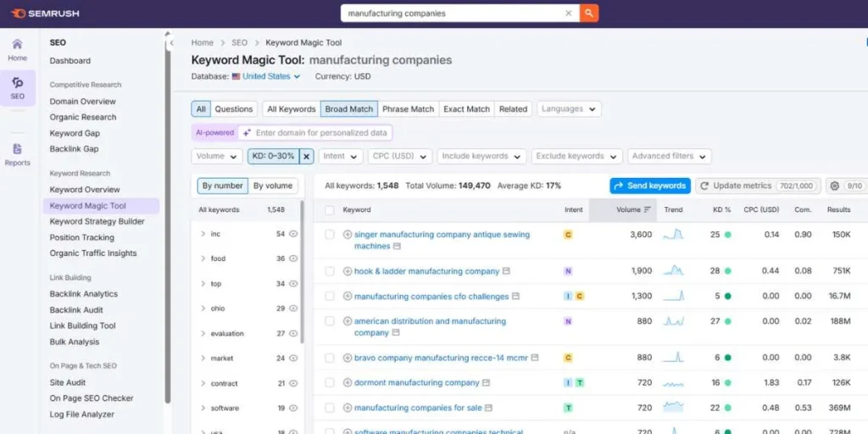This screenshot has width=868, height=434.
Task: Sort by the Volume column header
Action: (x=634, y=210)
